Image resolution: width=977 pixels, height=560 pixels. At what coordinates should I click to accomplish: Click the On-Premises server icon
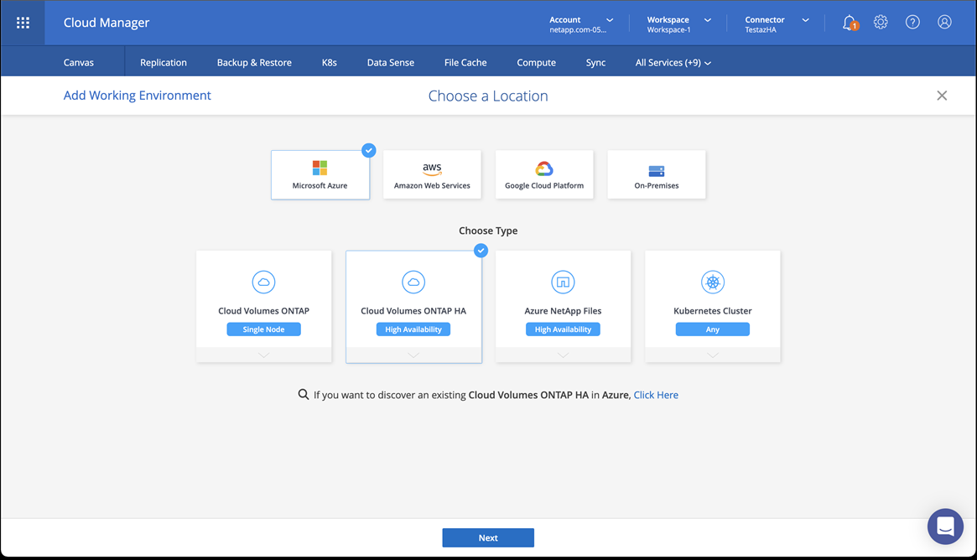tap(656, 171)
